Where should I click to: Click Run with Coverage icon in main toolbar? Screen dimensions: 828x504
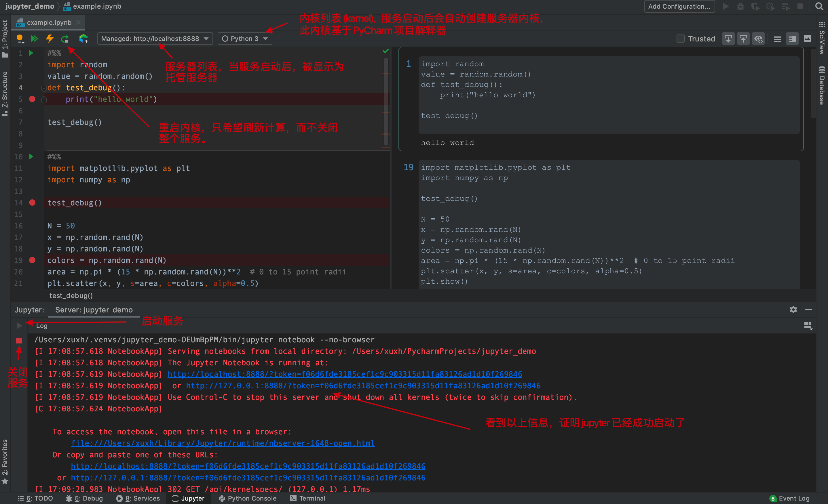click(x=755, y=6)
